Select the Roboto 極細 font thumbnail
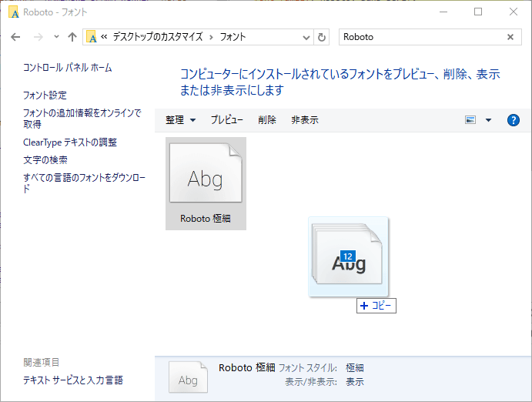Viewport: 532px width, 402px height. pos(206,173)
